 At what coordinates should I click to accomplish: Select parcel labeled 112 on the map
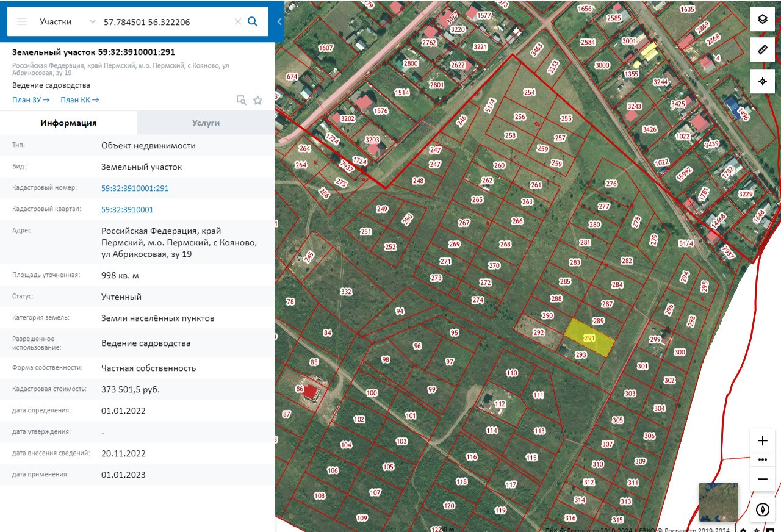(500, 404)
